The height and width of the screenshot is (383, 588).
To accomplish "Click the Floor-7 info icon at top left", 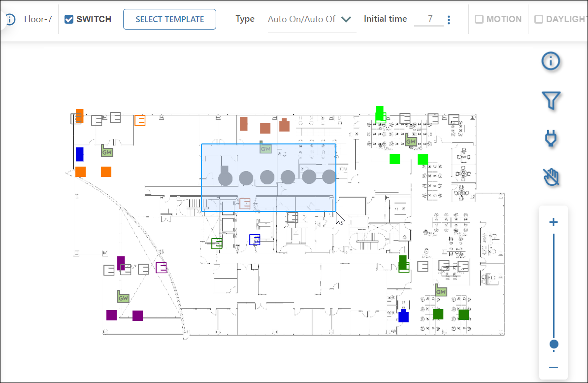I will tap(11, 20).
